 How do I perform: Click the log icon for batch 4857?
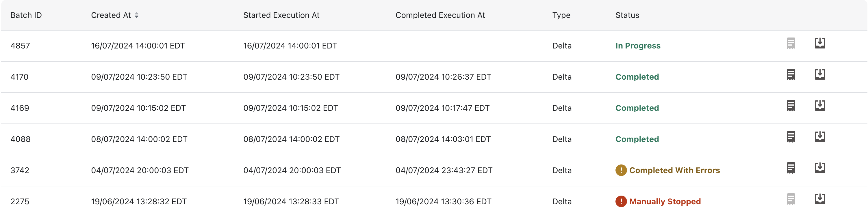click(791, 43)
